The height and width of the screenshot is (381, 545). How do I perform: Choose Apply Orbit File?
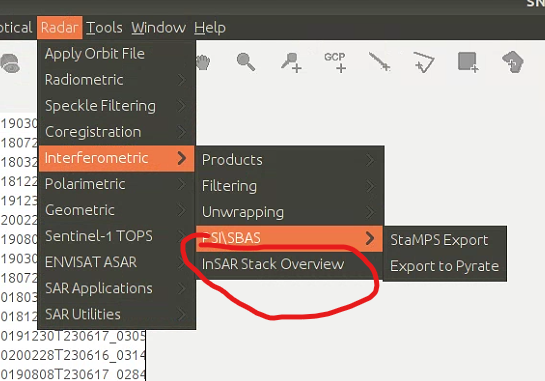116,54
